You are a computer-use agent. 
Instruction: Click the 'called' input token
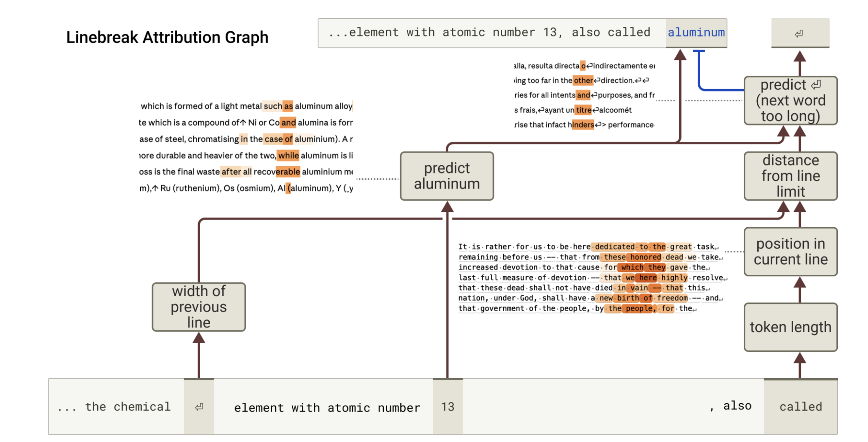tap(801, 407)
